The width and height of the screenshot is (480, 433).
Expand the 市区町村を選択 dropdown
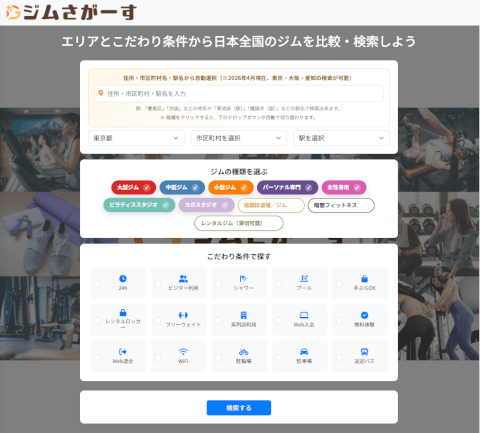tap(239, 138)
